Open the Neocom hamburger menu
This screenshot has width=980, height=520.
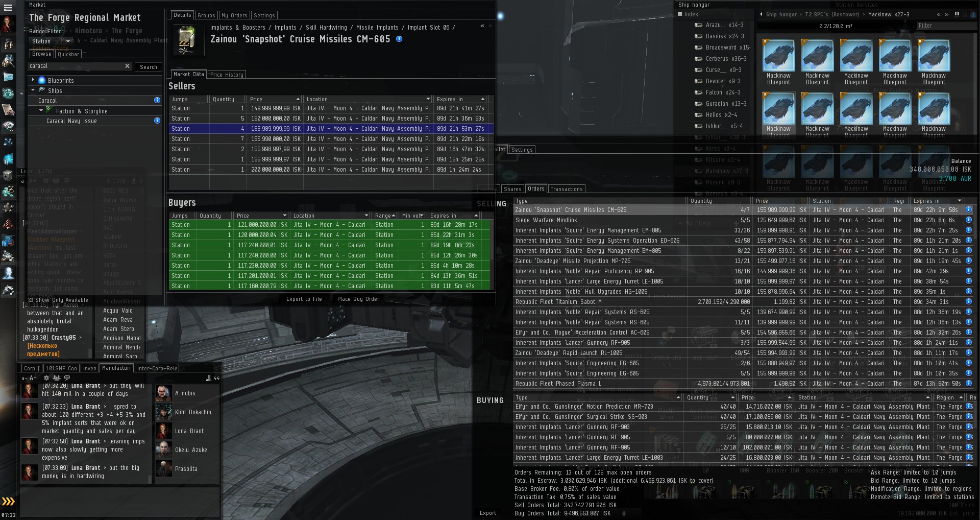(x=8, y=7)
